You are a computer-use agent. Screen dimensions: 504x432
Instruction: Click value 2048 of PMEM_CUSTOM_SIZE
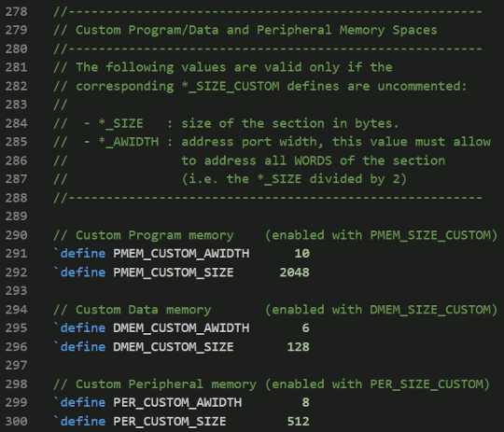click(x=294, y=272)
